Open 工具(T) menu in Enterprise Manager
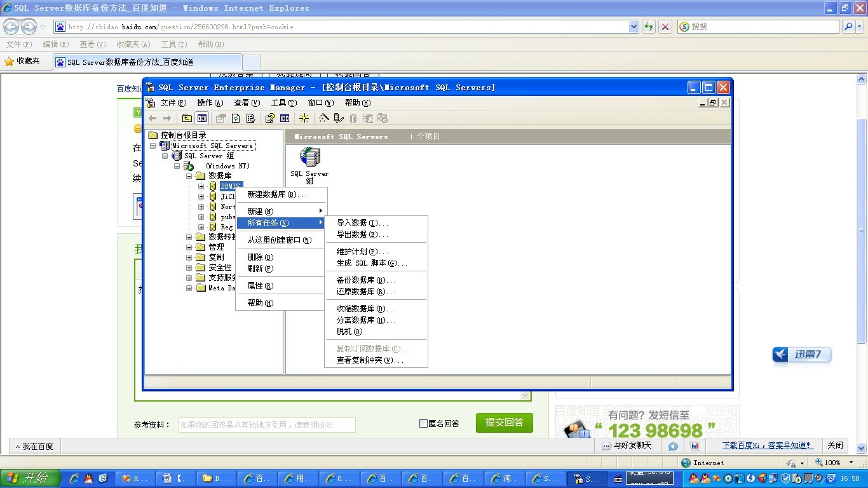The width and height of the screenshot is (868, 488). click(283, 103)
